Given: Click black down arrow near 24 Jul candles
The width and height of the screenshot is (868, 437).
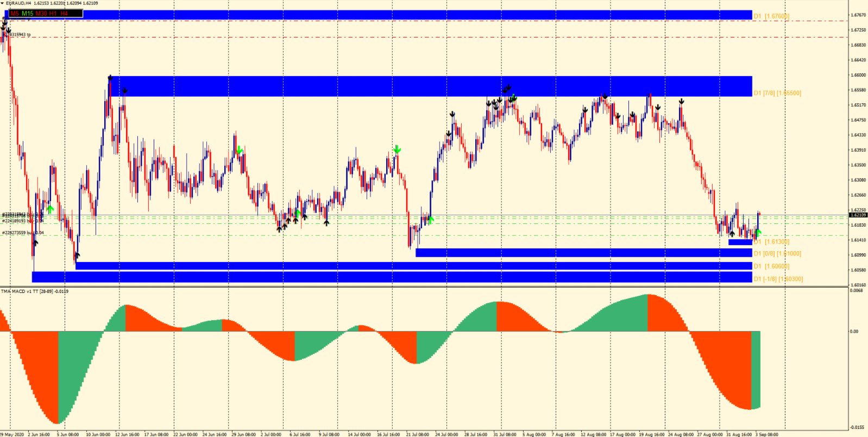Looking at the screenshot, I should [449, 134].
